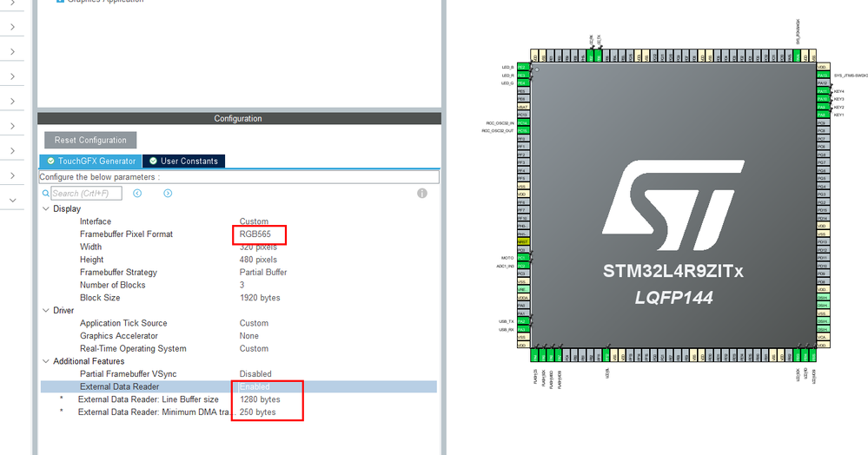Screen dimensions: 868x455
Task: Select pin PE3 labeled LED_R
Action: [524, 75]
